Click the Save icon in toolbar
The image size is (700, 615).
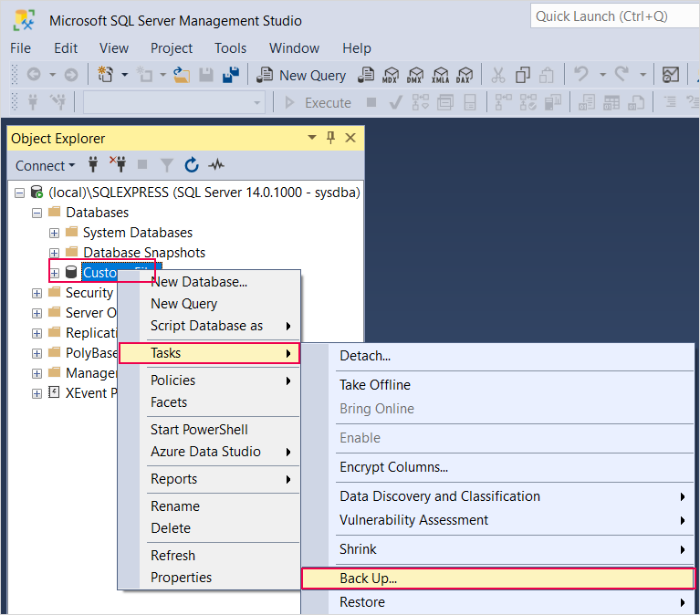206,75
